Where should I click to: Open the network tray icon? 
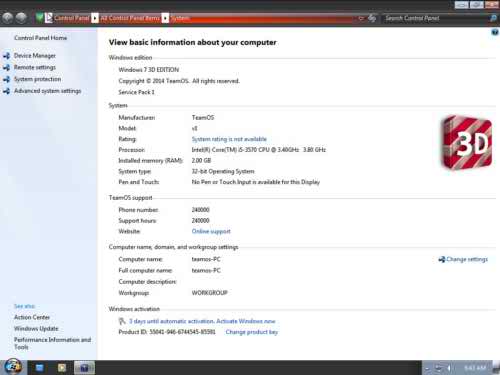point(439,368)
